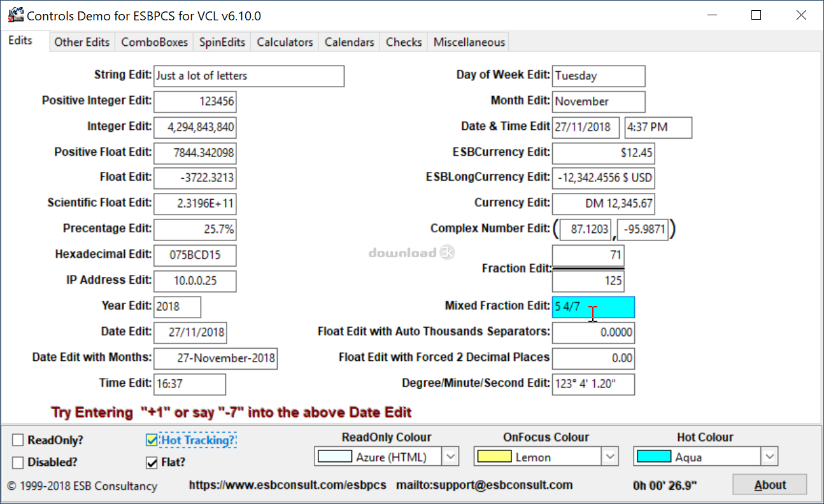This screenshot has height=504, width=824.
Task: Click the Hexadecimal Edit field
Action: click(x=195, y=256)
